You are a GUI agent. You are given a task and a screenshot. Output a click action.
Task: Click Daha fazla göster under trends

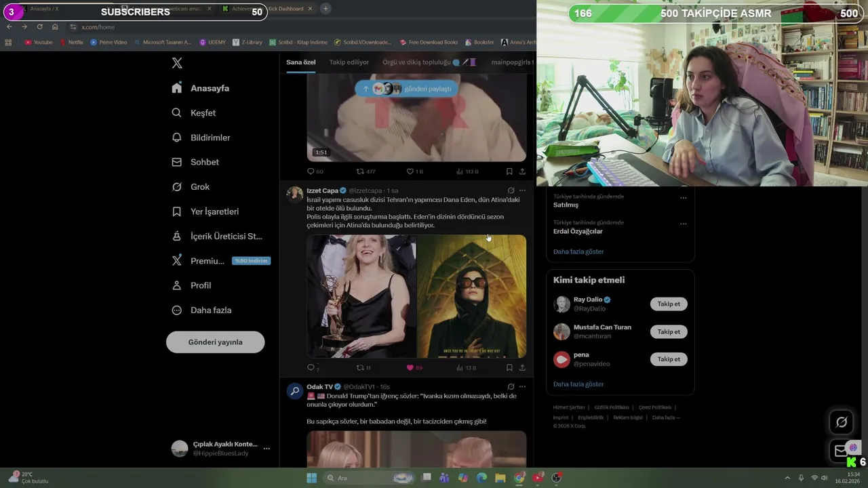click(578, 251)
